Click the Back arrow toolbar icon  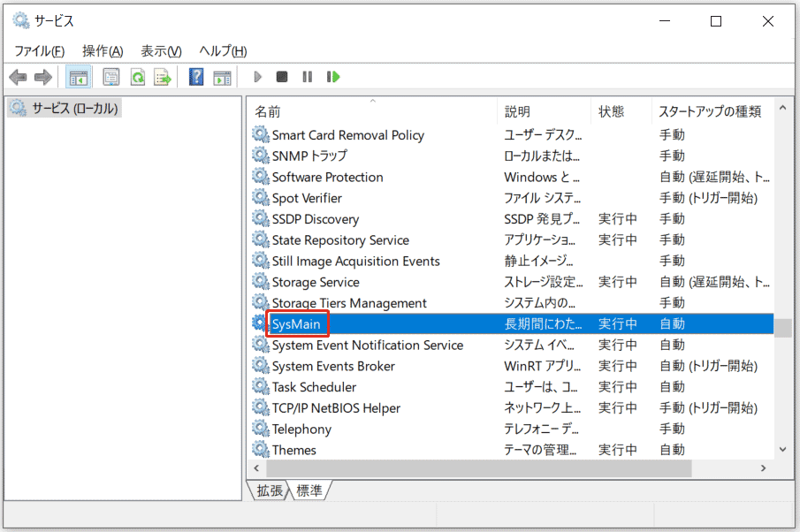(x=18, y=78)
